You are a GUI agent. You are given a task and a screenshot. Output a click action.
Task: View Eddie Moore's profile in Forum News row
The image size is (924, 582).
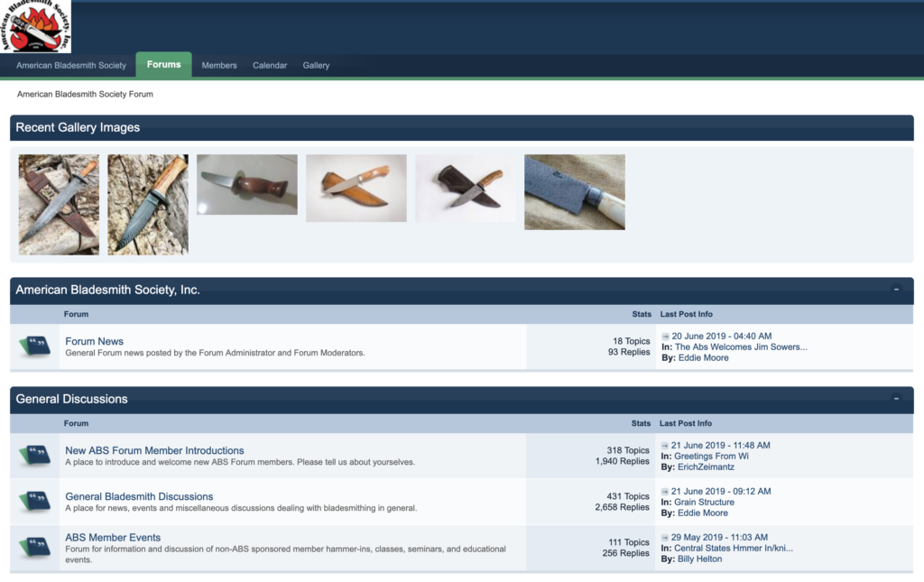(x=703, y=357)
